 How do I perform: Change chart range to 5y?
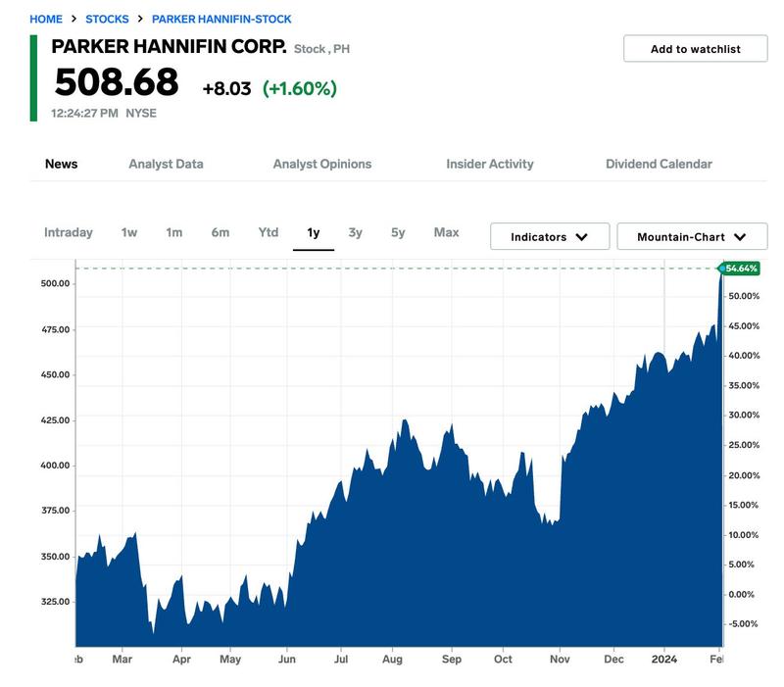(x=398, y=232)
